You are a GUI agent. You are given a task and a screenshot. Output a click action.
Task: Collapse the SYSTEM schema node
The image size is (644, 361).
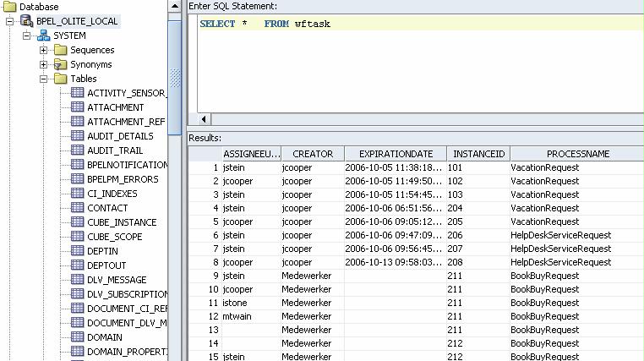click(x=27, y=36)
